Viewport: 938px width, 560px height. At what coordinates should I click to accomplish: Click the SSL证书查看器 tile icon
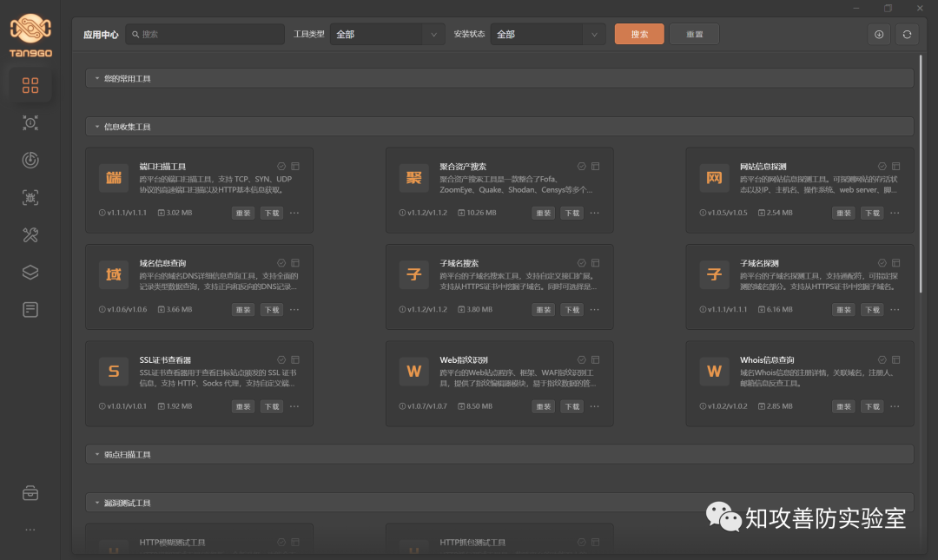point(114,372)
